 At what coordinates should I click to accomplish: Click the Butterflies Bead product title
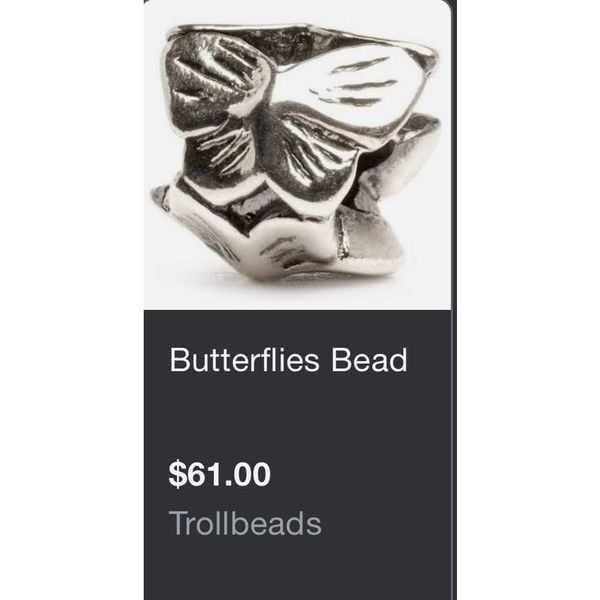tap(288, 360)
